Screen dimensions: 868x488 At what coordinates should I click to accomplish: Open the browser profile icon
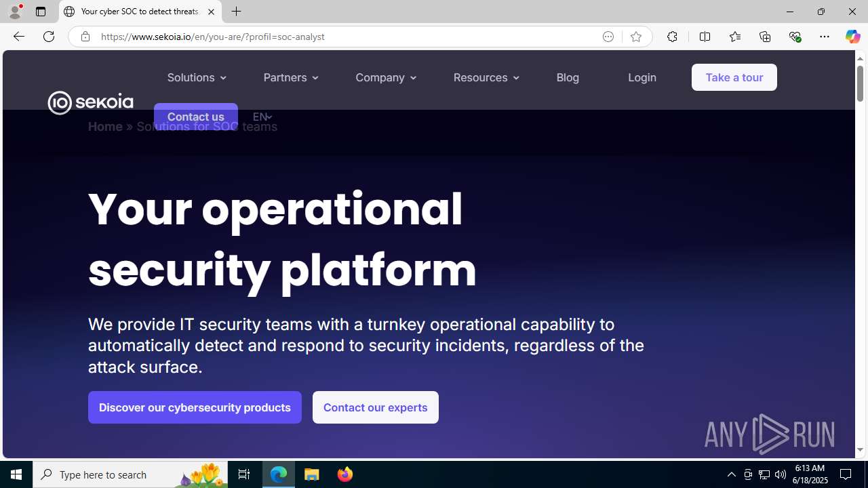[15, 12]
